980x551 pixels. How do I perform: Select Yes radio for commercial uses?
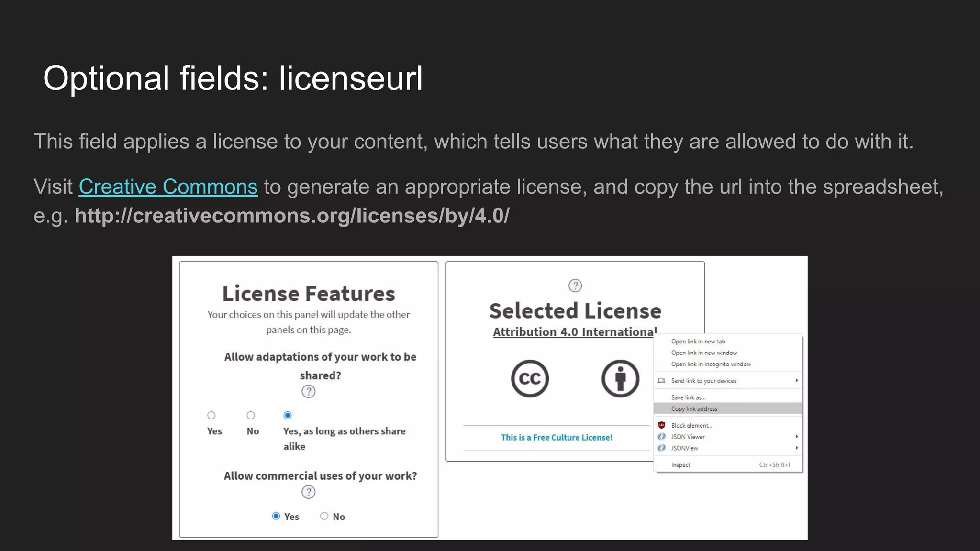tap(276, 516)
